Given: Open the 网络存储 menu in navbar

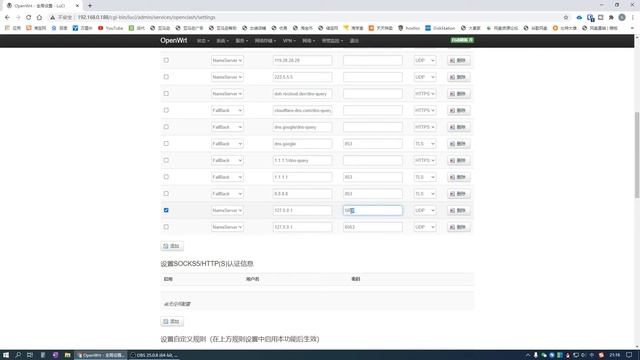Looking at the screenshot, I should (x=265, y=41).
